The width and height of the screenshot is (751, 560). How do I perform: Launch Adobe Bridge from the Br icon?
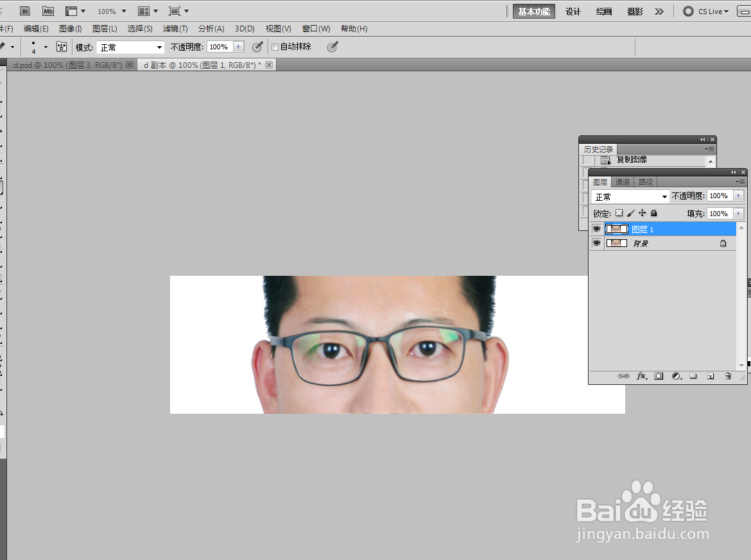[x=25, y=11]
